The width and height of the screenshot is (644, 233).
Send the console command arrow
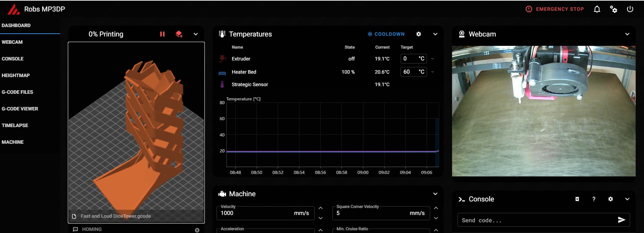621,220
